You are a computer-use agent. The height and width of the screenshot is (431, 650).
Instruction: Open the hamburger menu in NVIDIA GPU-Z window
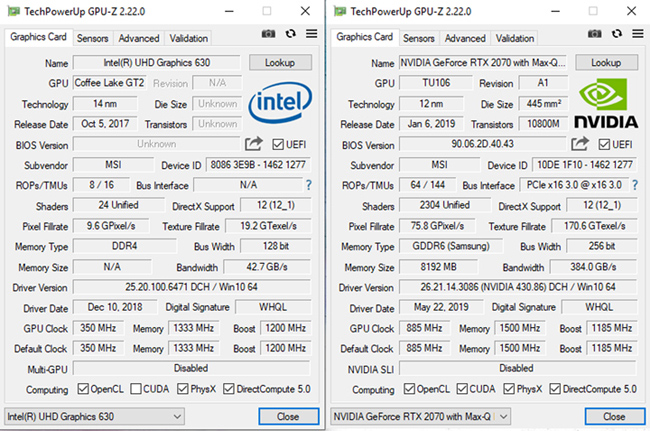[x=637, y=34]
